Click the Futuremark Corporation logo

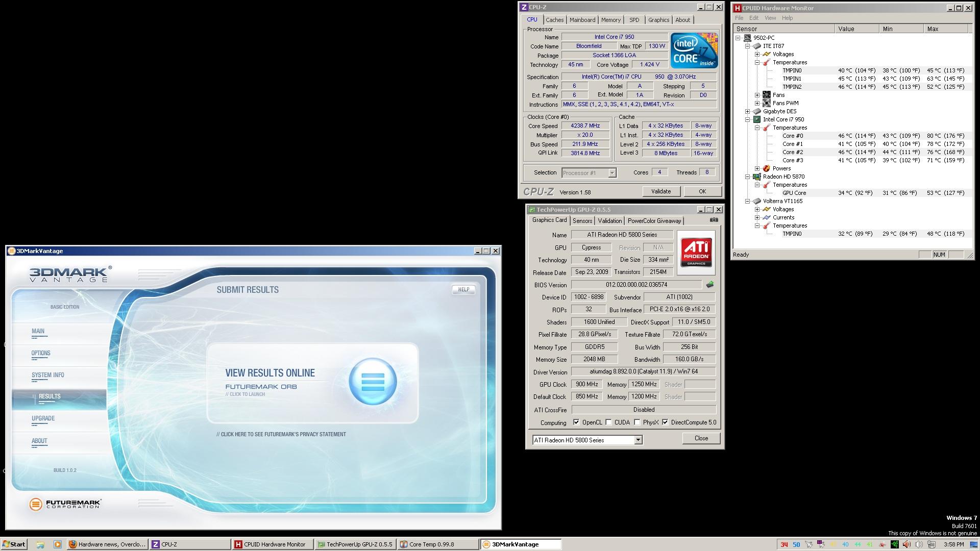(65, 504)
